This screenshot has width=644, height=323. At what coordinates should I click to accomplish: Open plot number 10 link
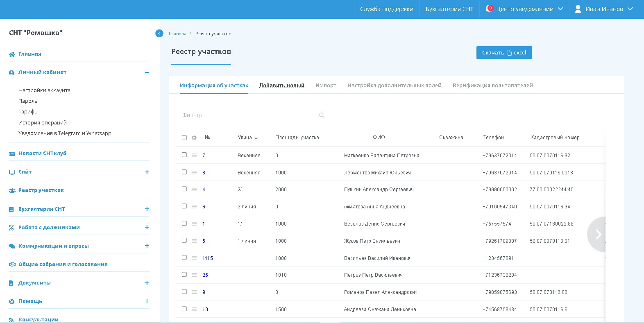(x=205, y=309)
